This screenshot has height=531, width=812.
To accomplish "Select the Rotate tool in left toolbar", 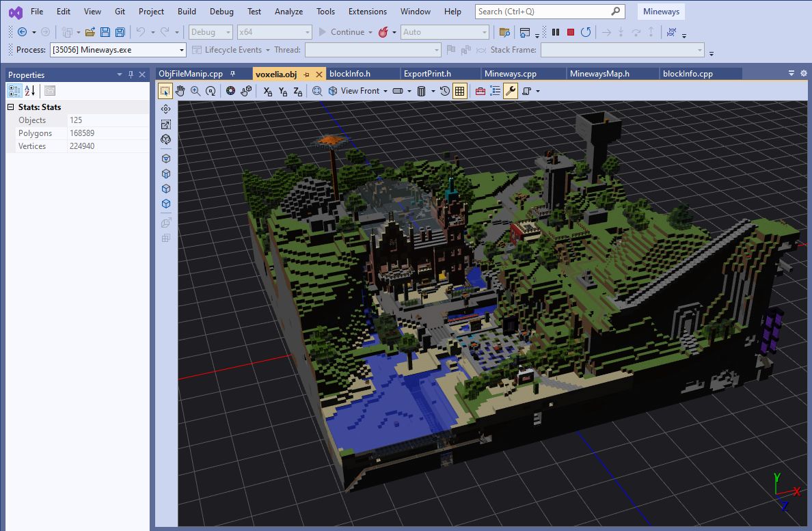I will click(x=165, y=139).
